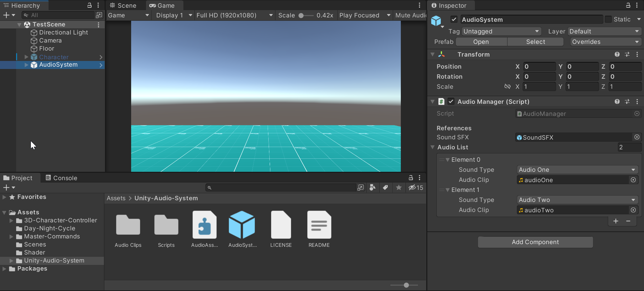
Task: Click the search by label icon
Action: click(x=385, y=188)
